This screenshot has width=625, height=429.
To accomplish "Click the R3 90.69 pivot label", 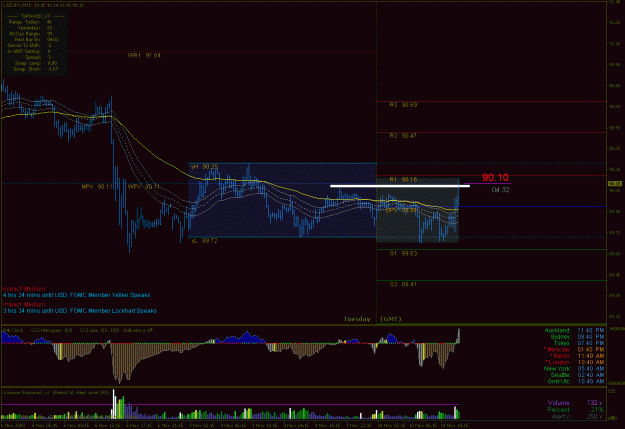I will coord(403,105).
